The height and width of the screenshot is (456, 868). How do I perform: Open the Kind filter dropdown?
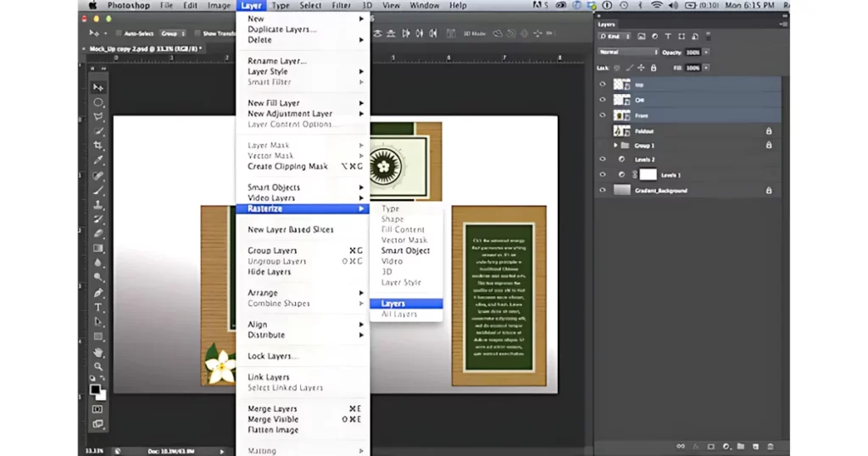tap(615, 36)
